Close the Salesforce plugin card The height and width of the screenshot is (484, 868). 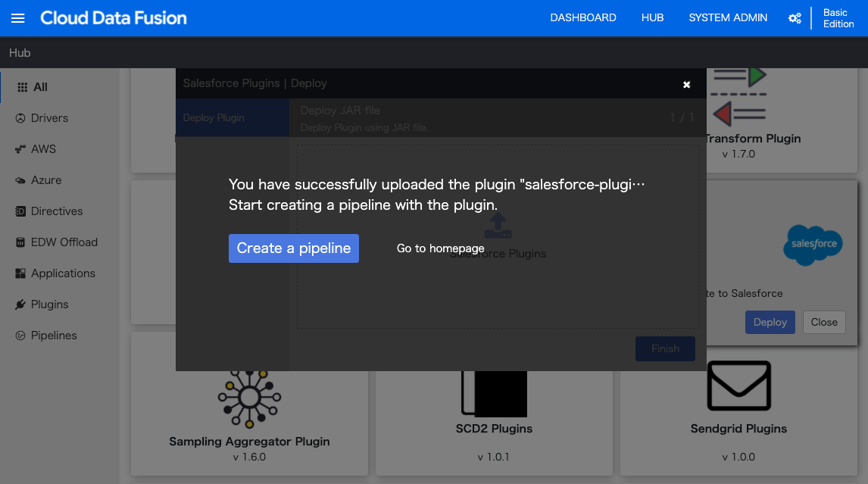(x=824, y=322)
